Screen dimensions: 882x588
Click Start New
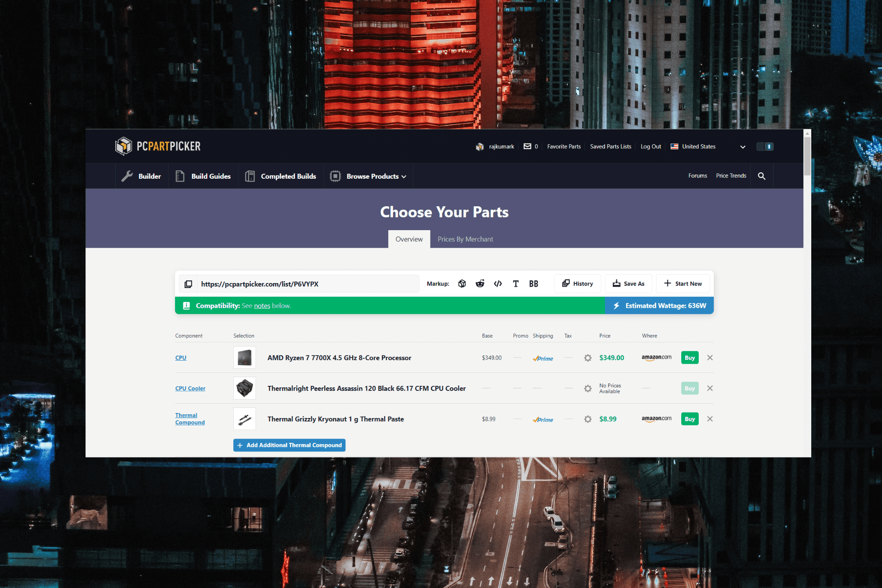pyautogui.click(x=683, y=283)
